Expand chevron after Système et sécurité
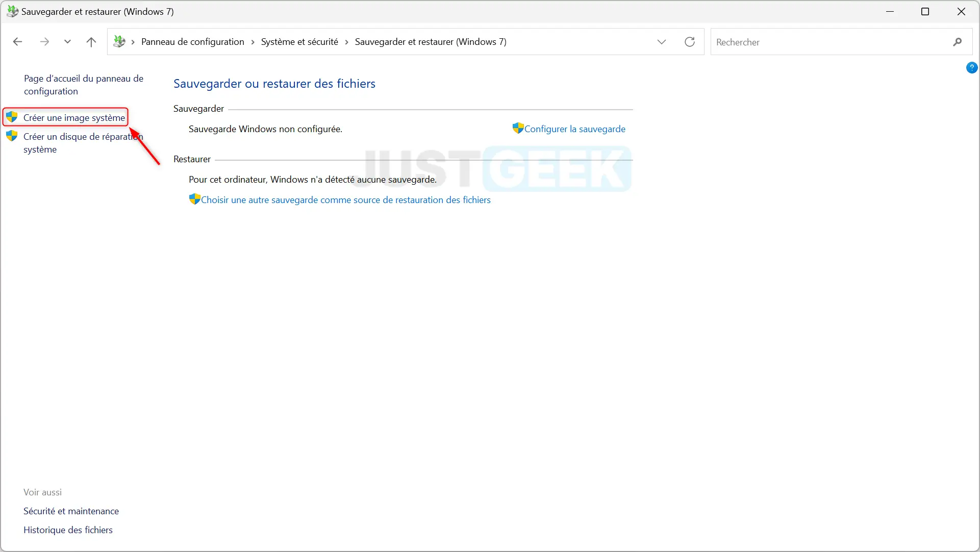980x552 pixels. click(346, 42)
